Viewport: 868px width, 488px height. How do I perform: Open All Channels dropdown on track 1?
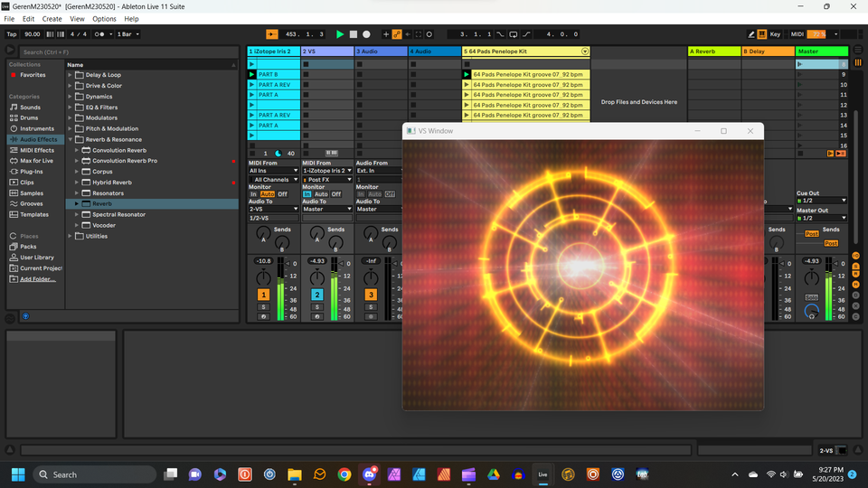273,179
